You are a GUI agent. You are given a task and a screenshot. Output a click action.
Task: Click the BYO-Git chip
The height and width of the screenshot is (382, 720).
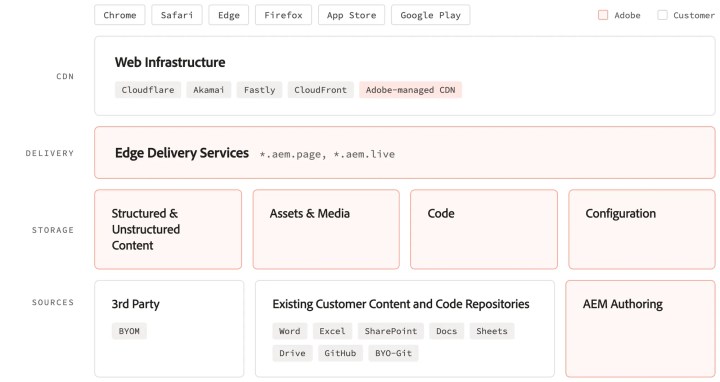click(x=394, y=353)
